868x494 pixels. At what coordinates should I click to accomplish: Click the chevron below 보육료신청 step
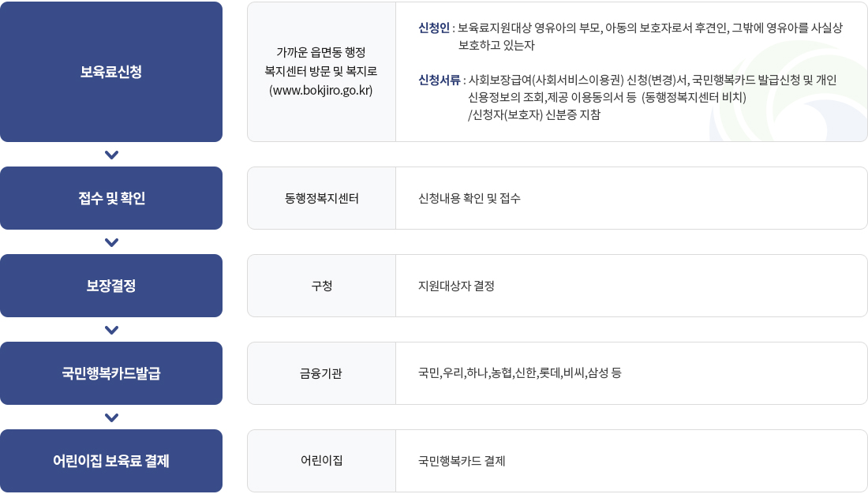coord(111,155)
